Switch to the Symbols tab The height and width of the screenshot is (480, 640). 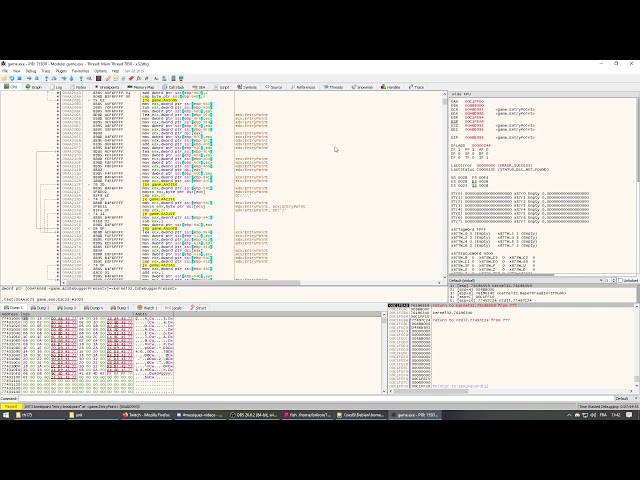247,87
